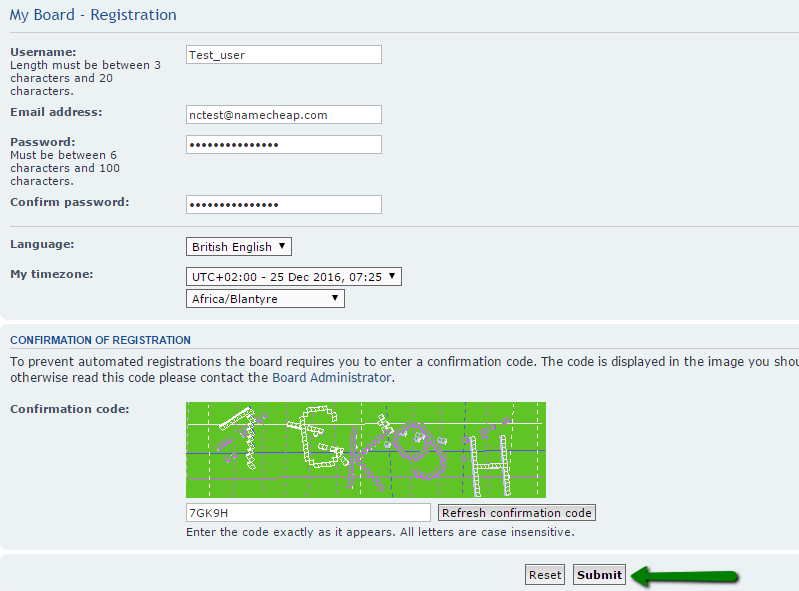This screenshot has width=799, height=591.
Task: Open the Africa/Blantyre city dropdown
Action: 265,299
